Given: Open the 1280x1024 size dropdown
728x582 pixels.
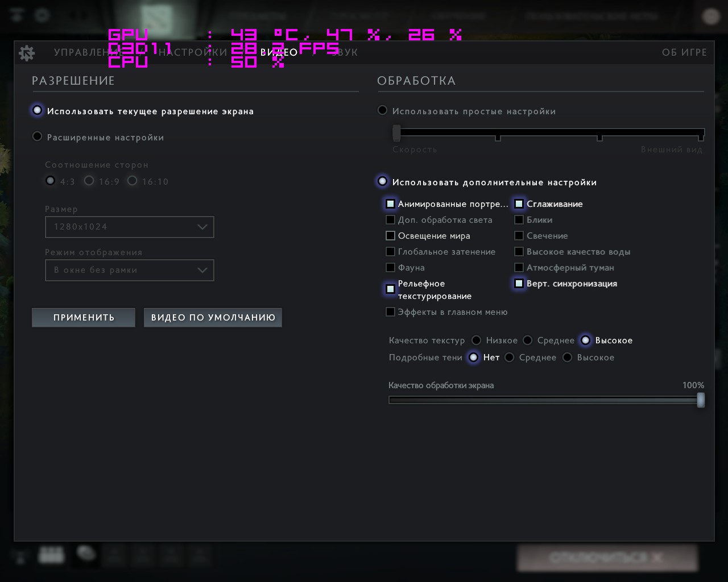Looking at the screenshot, I should coord(130,227).
